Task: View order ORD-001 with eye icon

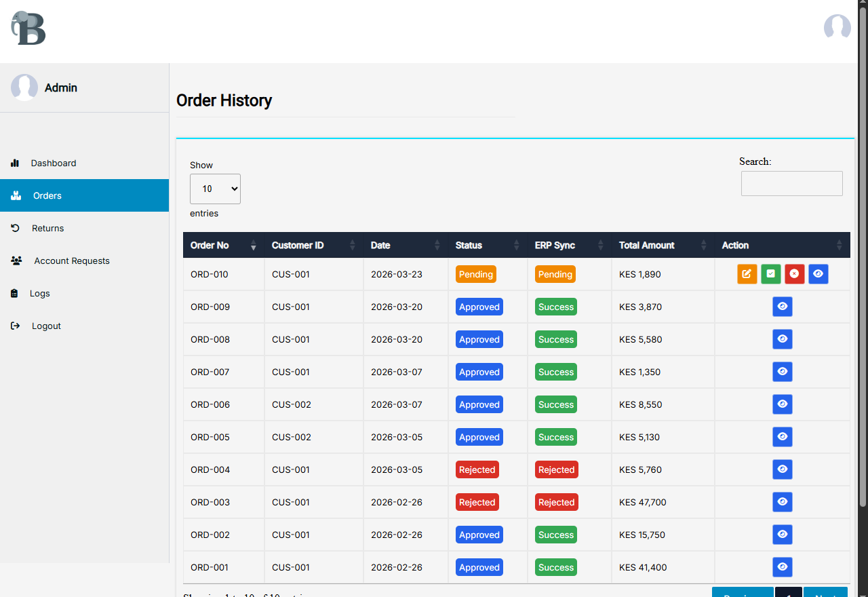Action: click(783, 567)
